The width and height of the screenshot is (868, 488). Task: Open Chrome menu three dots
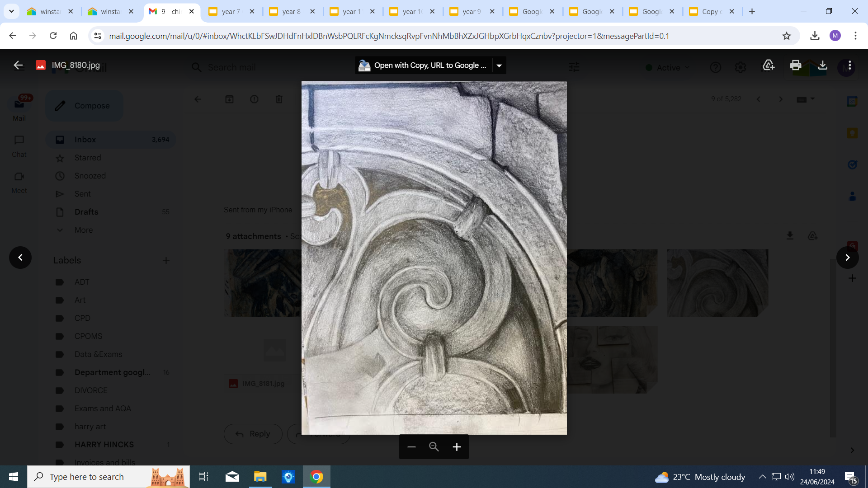point(855,36)
